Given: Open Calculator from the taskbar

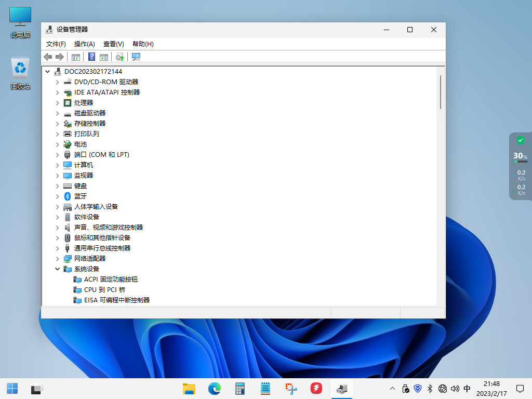Looking at the screenshot, I should [240, 389].
